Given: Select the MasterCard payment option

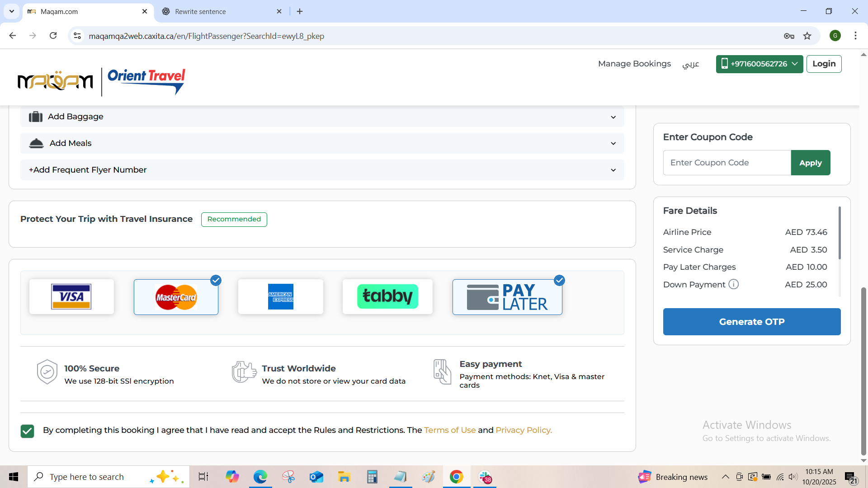Looking at the screenshot, I should coord(176,297).
